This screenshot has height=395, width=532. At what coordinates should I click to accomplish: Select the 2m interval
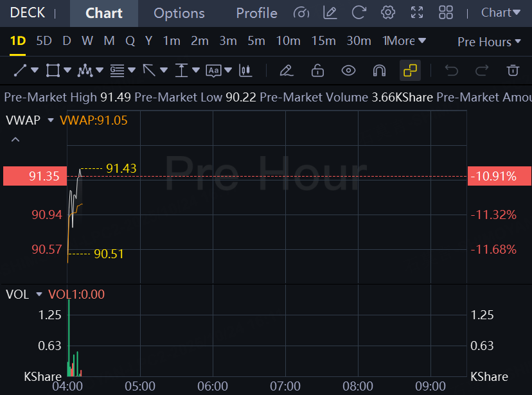click(x=199, y=41)
